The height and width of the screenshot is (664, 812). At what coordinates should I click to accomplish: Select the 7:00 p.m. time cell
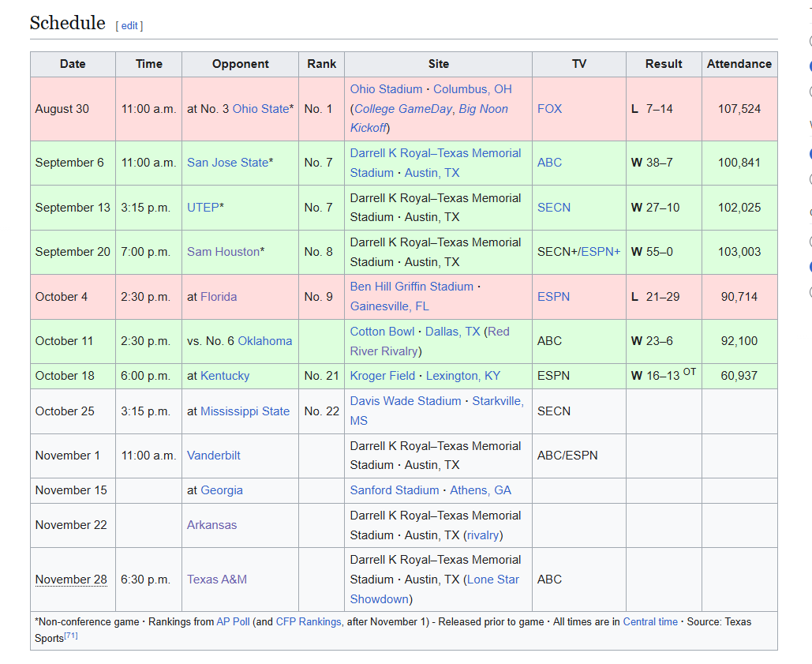[x=148, y=252]
